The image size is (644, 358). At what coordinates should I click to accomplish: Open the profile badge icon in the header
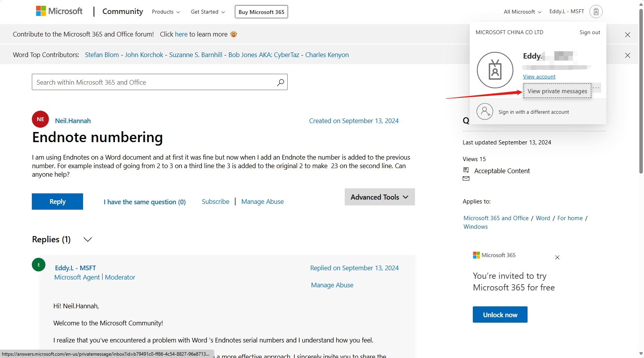point(596,12)
